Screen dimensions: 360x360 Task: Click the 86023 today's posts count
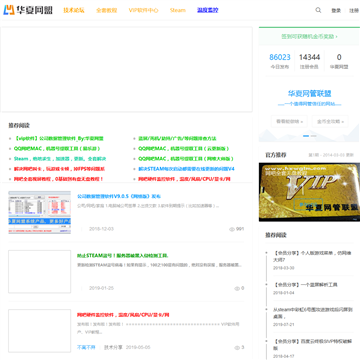(280, 57)
